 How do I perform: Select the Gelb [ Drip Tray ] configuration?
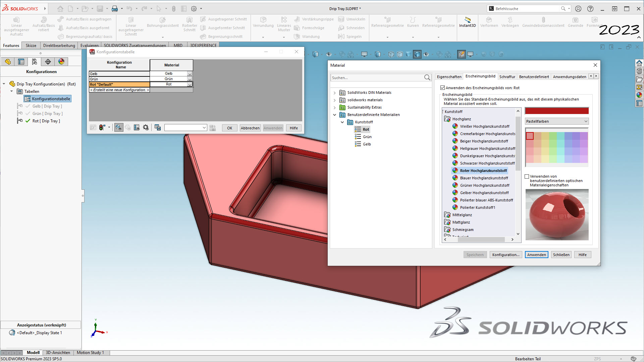coord(47,106)
